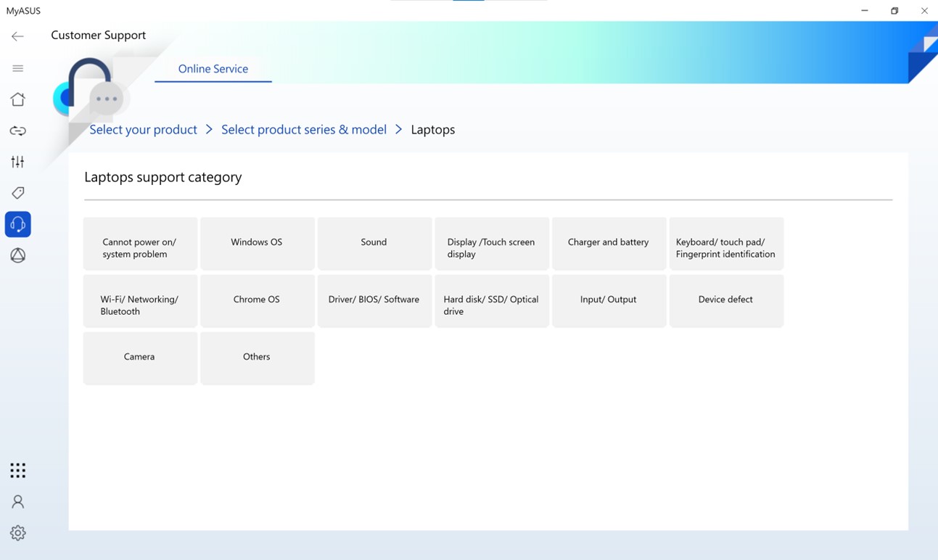Screen dimensions: 938x560
Task: Select the Customer Support headset icon
Action: pos(17,224)
